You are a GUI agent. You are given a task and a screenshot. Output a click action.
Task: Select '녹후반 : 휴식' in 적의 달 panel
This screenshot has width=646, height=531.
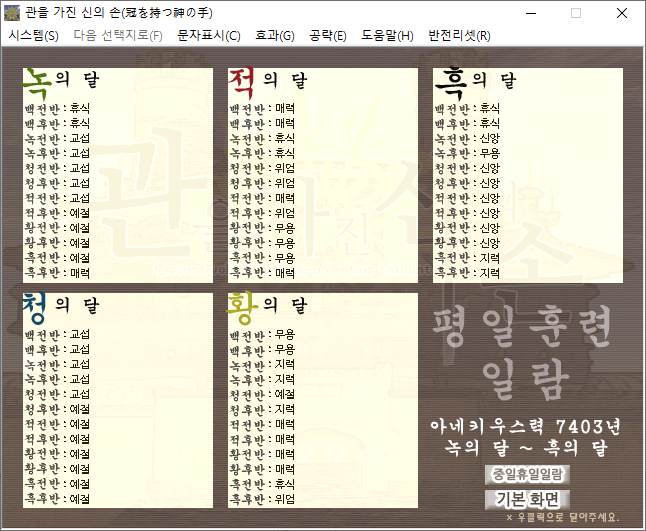262,154
